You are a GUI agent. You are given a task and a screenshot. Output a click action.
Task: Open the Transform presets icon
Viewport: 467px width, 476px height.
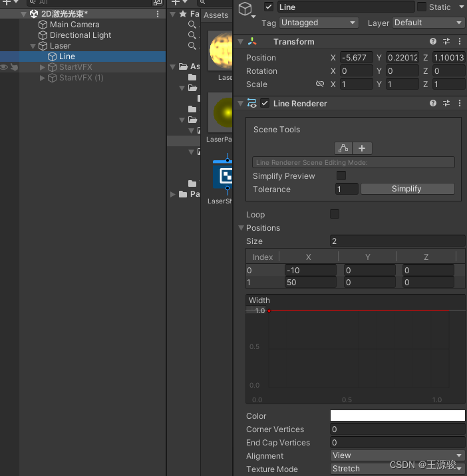446,41
